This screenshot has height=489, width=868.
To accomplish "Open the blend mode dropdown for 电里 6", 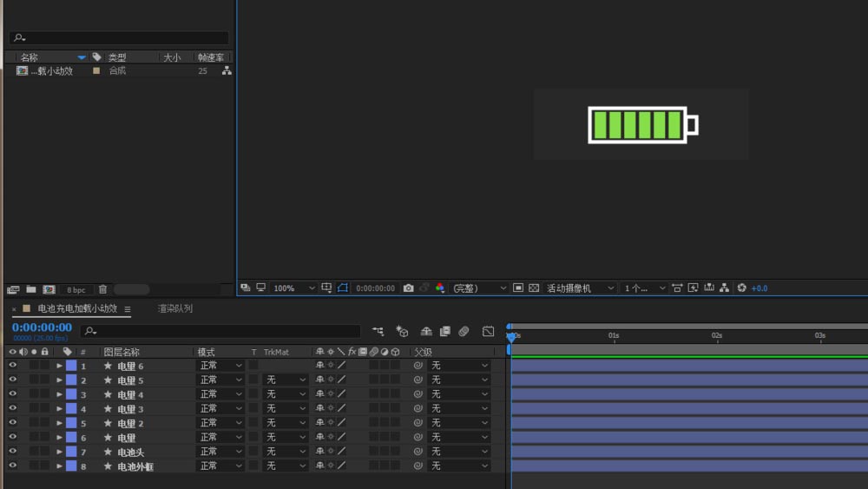I will pos(220,366).
